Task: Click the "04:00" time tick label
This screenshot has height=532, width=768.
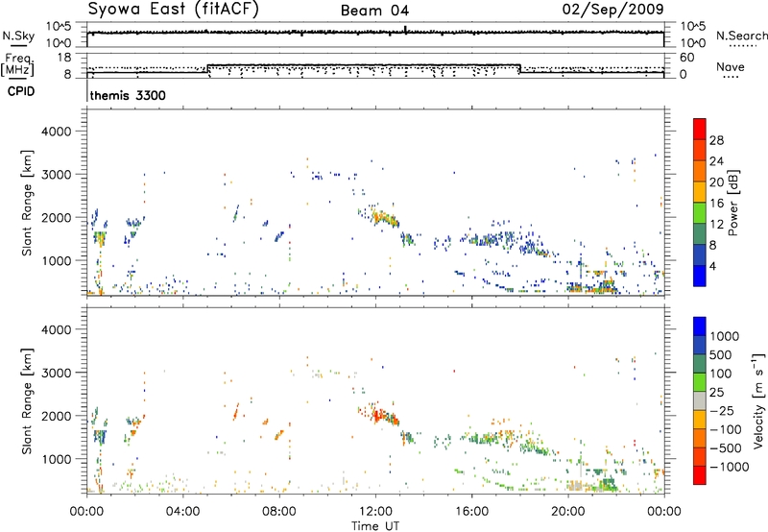Action: click(183, 512)
